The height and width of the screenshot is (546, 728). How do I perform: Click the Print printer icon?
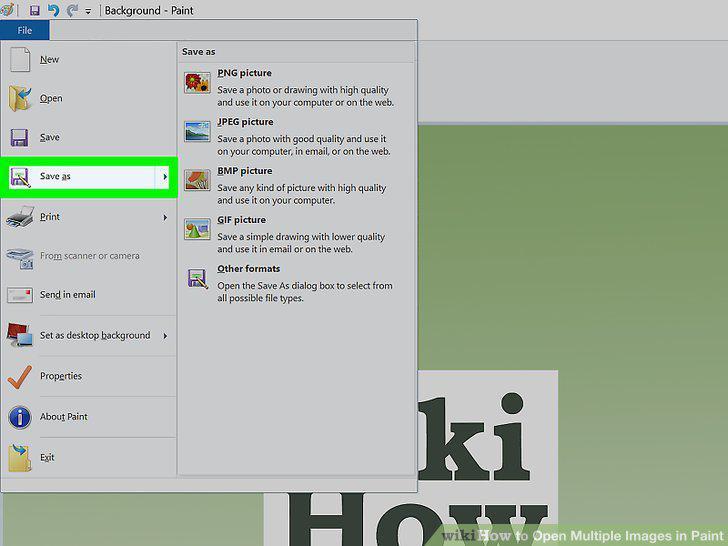click(x=20, y=217)
